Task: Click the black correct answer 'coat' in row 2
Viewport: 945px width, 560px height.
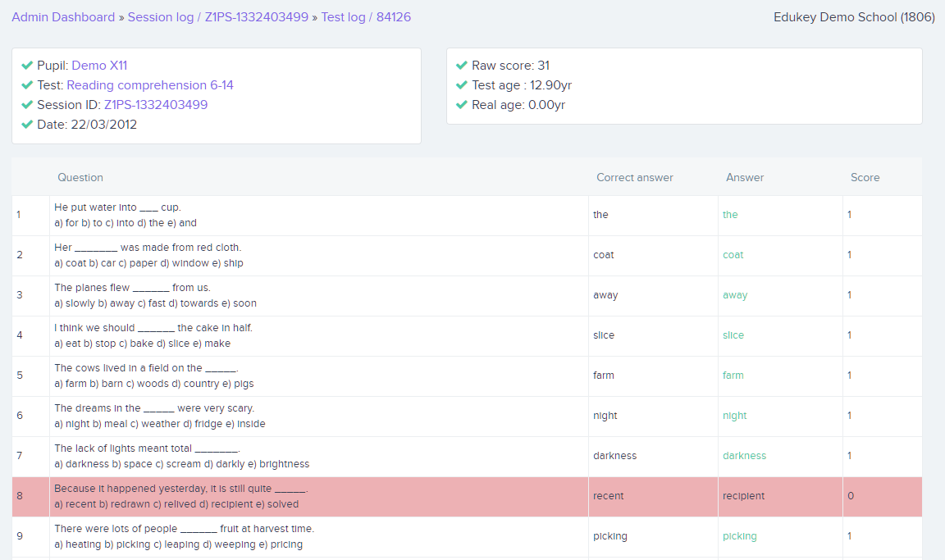Action: pos(603,255)
